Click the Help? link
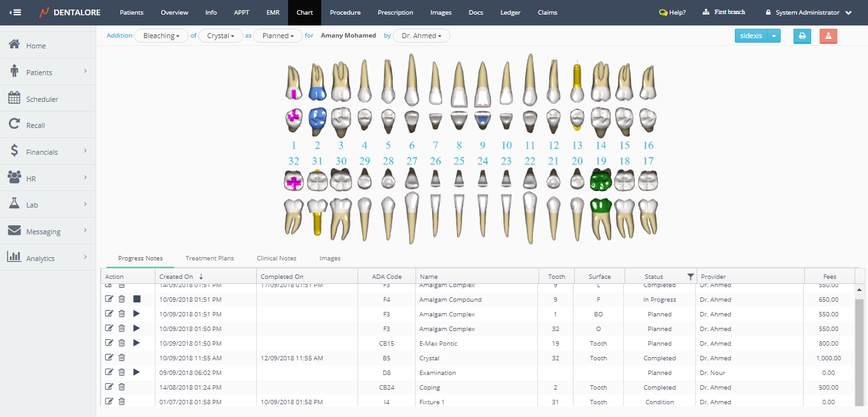 pos(672,13)
